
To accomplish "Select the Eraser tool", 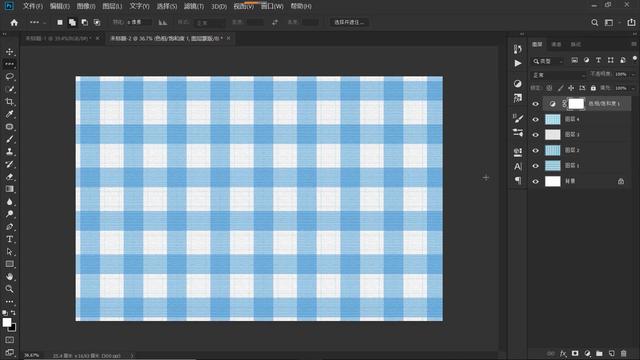I will [9, 177].
